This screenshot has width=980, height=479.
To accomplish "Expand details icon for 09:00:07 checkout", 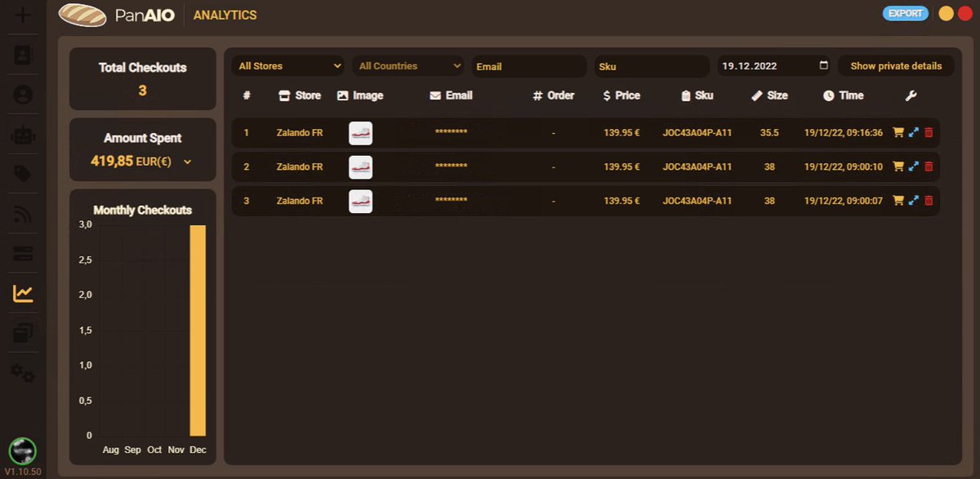I will 914,201.
